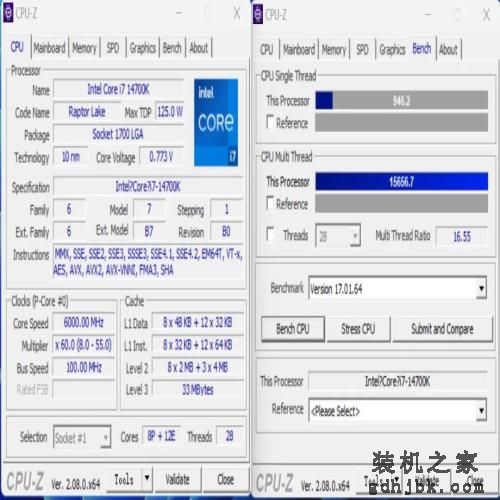Click Threads value 28 in left window
Image resolution: width=500 pixels, height=500 pixels.
pyautogui.click(x=230, y=436)
